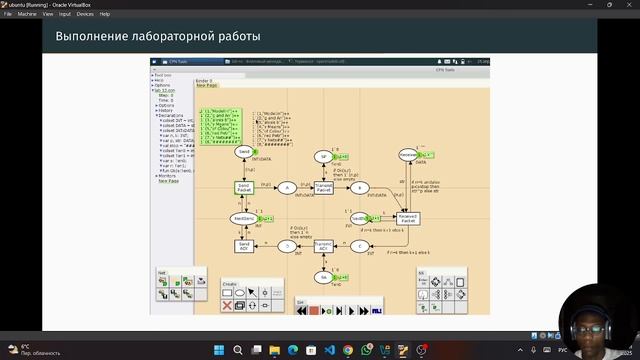Expand the Help tree entry

[x=153, y=80]
